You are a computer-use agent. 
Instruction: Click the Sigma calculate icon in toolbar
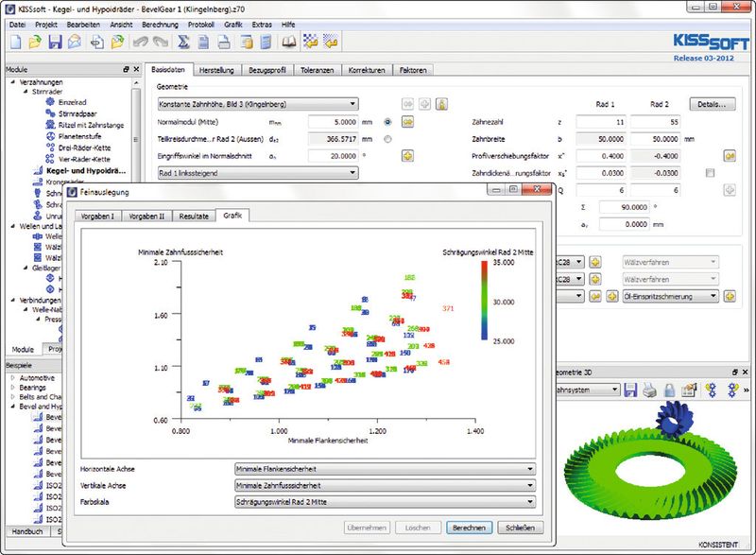tap(183, 42)
